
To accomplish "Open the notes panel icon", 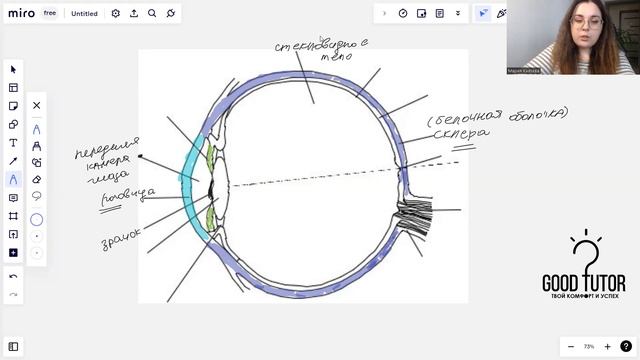I will [x=440, y=13].
